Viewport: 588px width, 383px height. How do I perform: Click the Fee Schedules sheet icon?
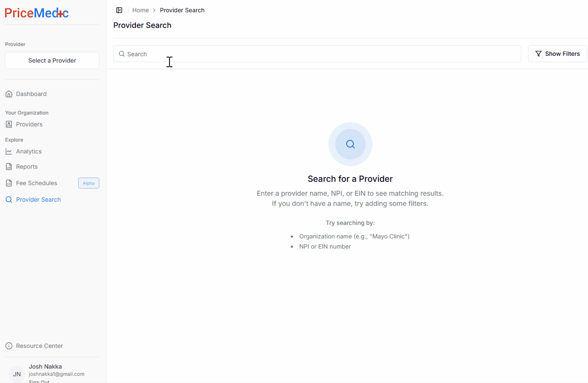pyautogui.click(x=9, y=183)
